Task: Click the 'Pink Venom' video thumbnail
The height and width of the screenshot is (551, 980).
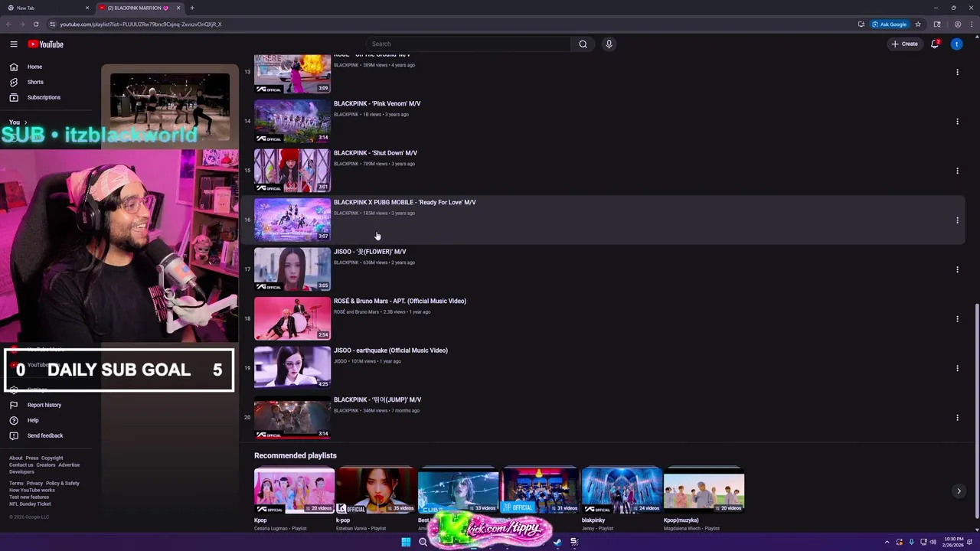Action: 292,121
